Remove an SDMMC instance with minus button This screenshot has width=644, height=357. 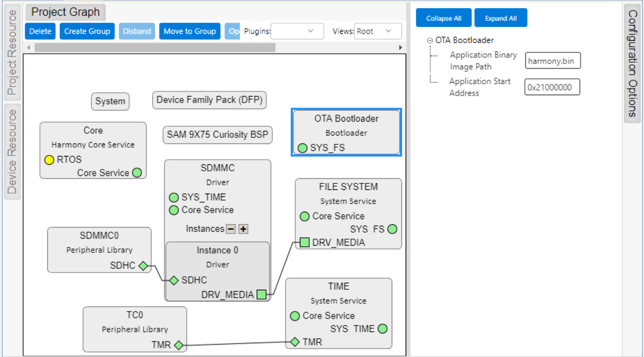231,229
